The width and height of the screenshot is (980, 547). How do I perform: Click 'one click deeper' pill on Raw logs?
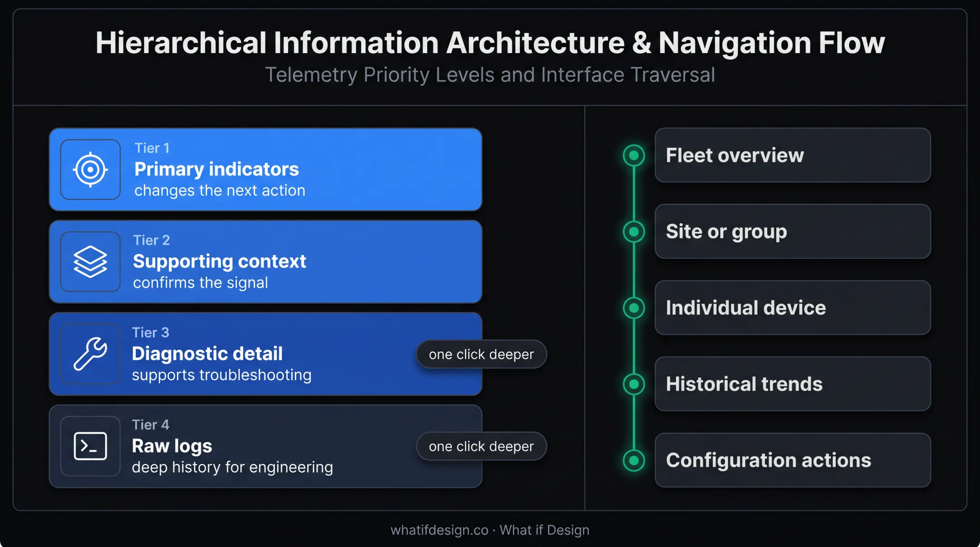click(x=481, y=446)
